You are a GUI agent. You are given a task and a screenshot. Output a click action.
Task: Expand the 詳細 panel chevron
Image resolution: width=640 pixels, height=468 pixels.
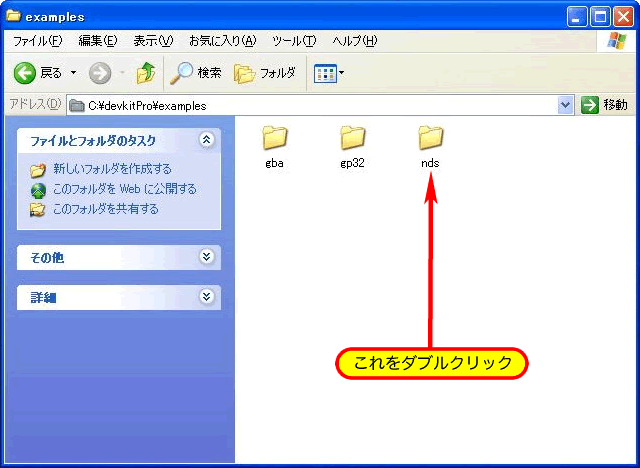click(207, 296)
